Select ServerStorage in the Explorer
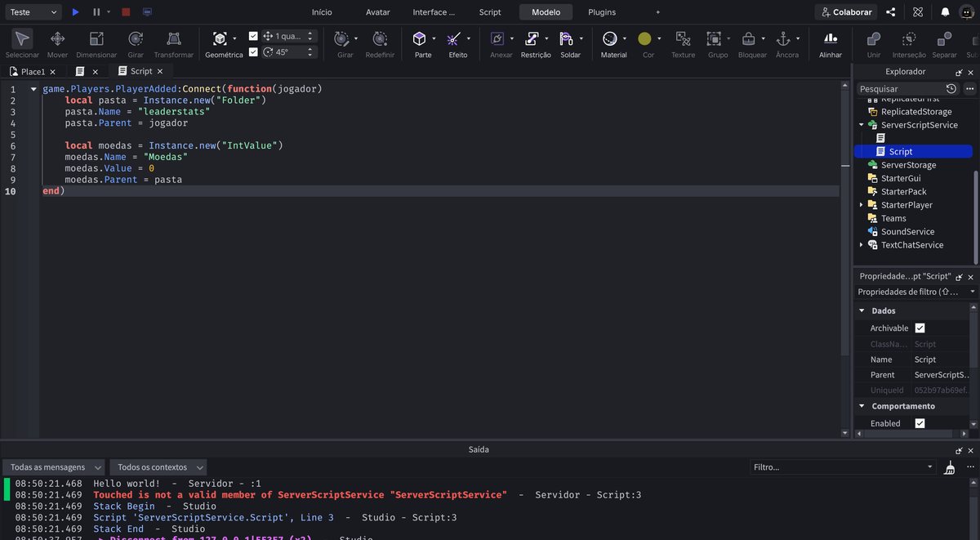The height and width of the screenshot is (540, 980). coord(908,165)
